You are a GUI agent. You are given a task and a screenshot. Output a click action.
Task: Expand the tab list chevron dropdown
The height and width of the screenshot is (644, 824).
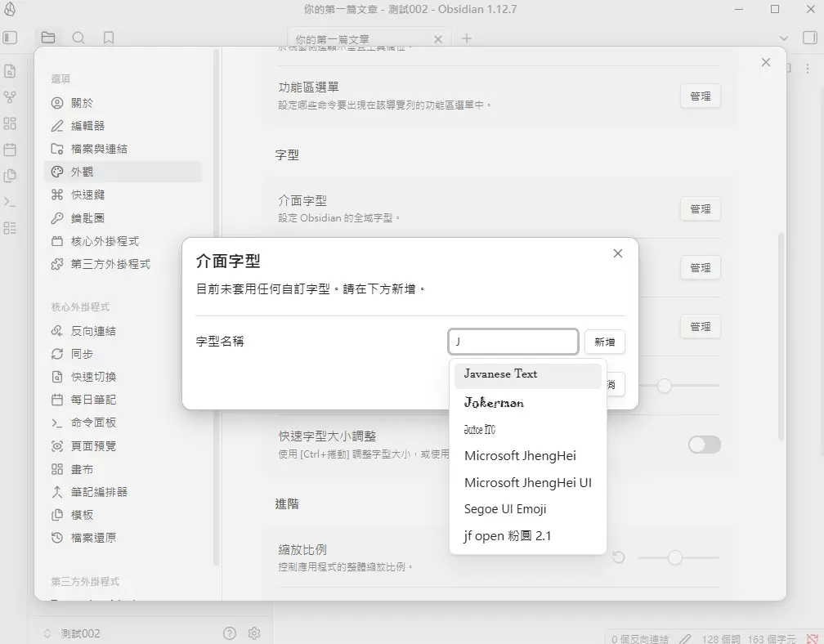click(x=784, y=38)
